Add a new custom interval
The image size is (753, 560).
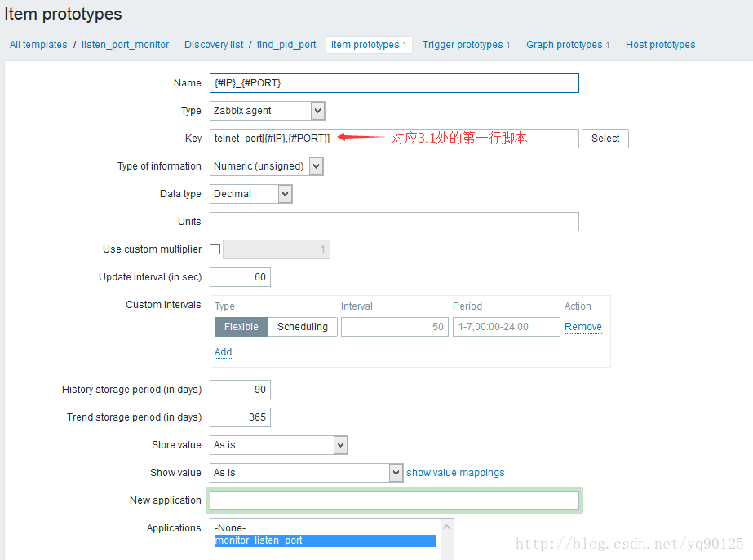pos(223,352)
